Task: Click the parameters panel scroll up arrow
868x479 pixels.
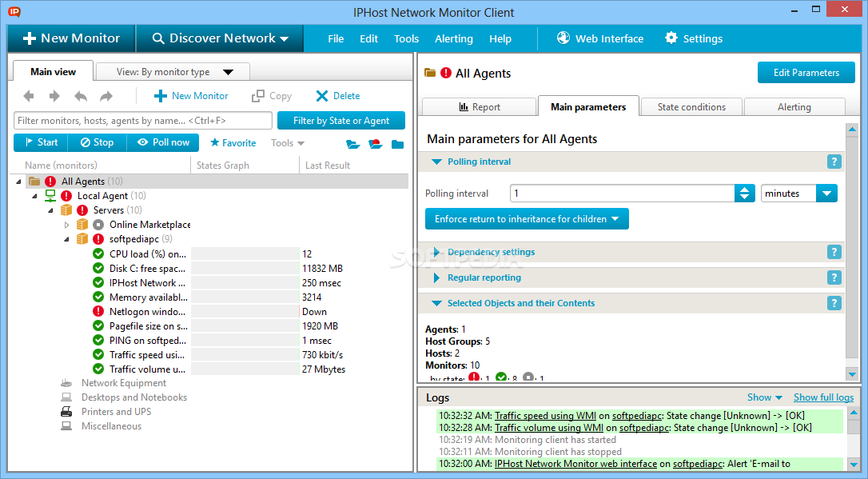Action: (x=853, y=130)
